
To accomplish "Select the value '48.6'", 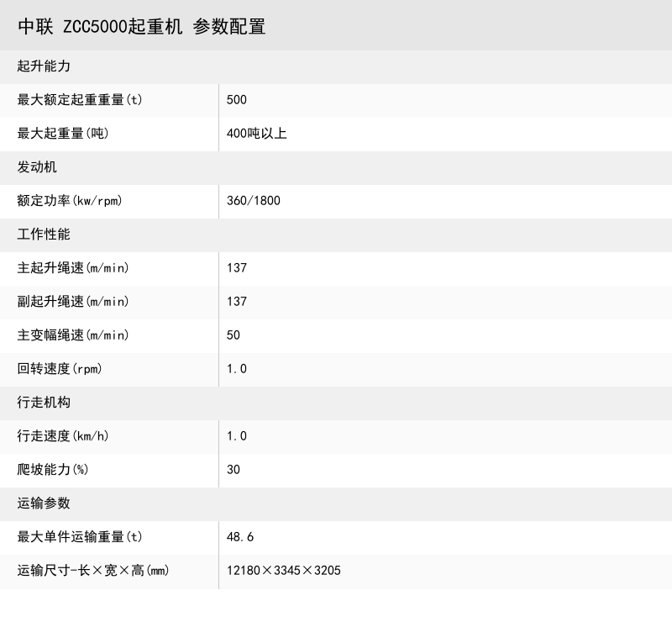I will click(x=240, y=537).
